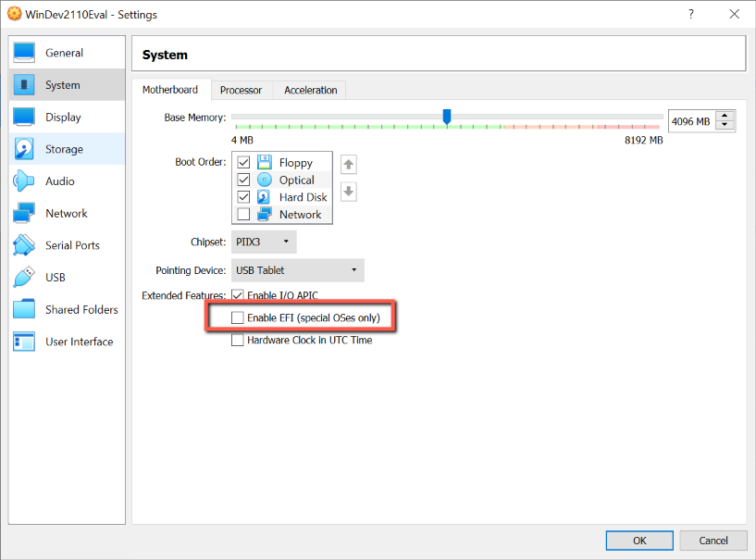Click the help question mark button
The height and width of the screenshot is (560, 756).
691,14
